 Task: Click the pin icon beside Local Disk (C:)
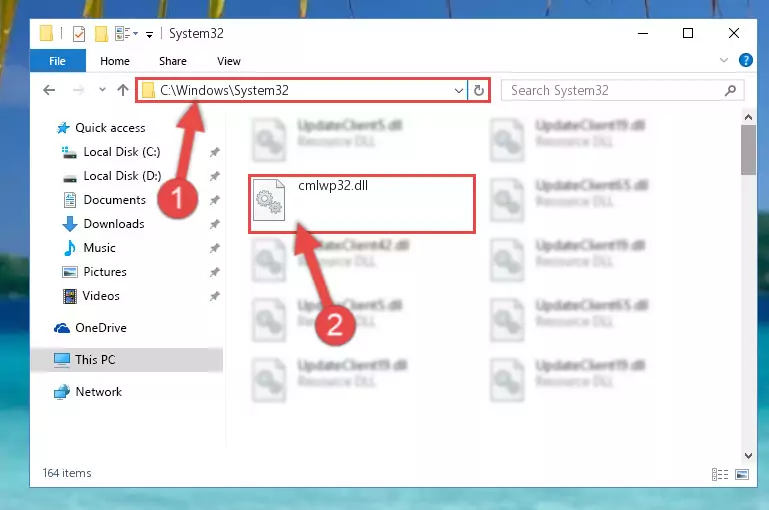[214, 153]
